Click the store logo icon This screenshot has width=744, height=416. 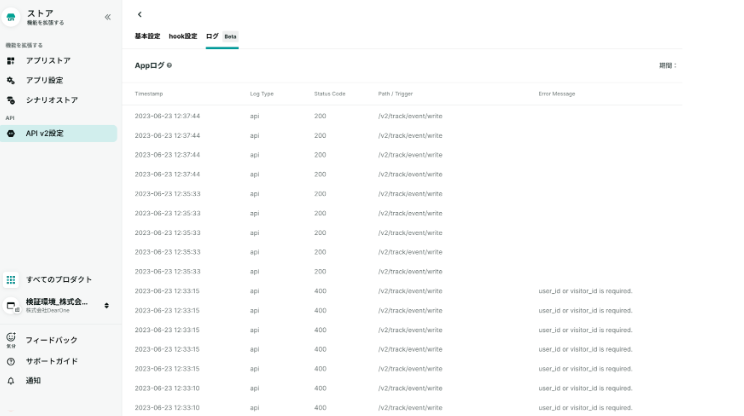pyautogui.click(x=11, y=18)
